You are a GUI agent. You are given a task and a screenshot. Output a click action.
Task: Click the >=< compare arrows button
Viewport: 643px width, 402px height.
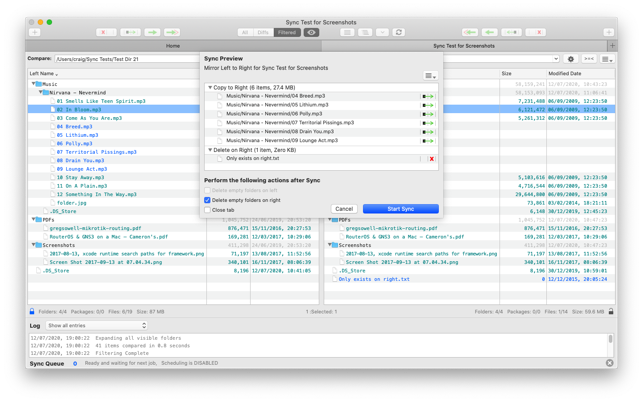coord(589,59)
